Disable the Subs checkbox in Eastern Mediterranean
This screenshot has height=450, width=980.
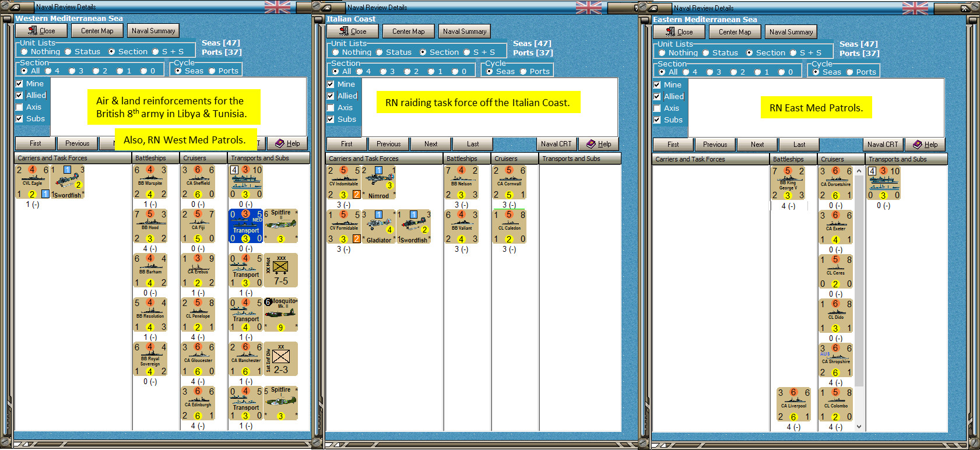click(x=657, y=119)
